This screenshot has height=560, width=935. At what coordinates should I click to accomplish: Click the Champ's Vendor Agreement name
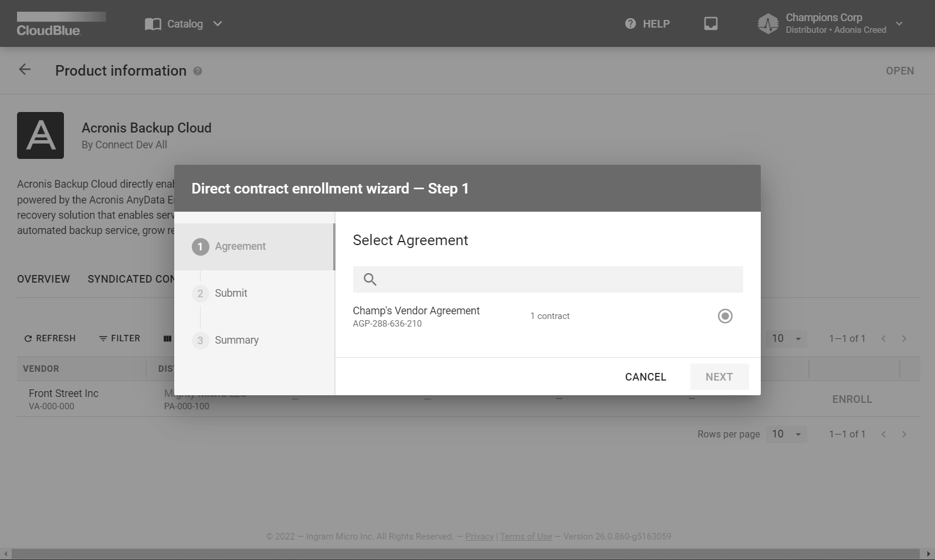pyautogui.click(x=416, y=311)
